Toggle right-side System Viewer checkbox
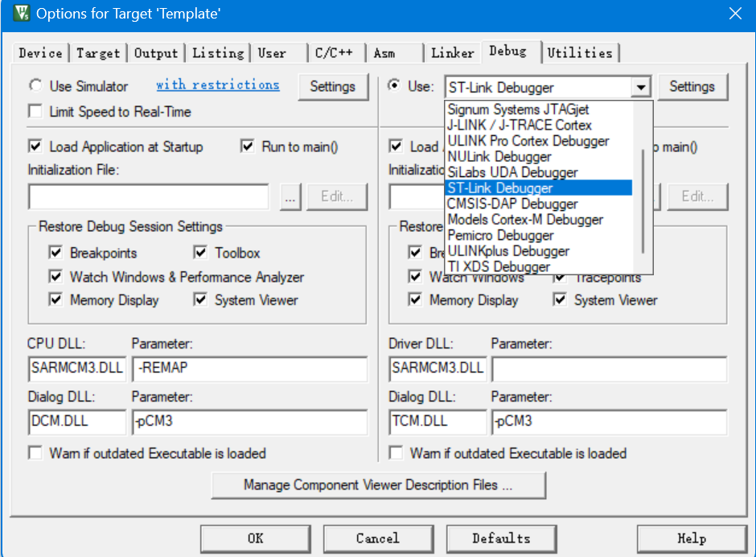This screenshot has height=557, width=756. 560,299
